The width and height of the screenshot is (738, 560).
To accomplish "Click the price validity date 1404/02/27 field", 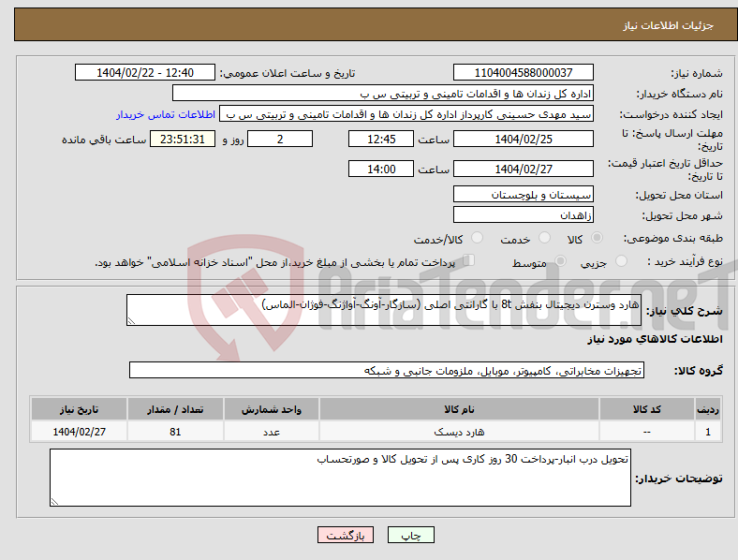I will pyautogui.click(x=523, y=169).
